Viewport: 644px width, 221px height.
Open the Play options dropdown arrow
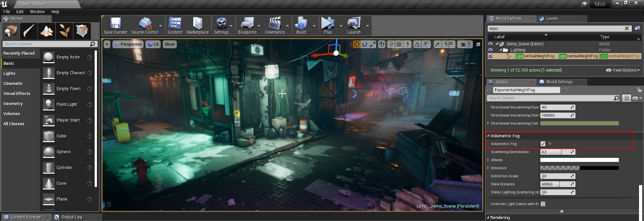click(341, 26)
